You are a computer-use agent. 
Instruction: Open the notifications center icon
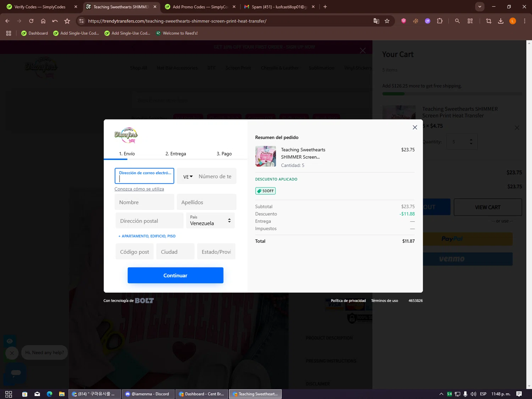[519, 394]
